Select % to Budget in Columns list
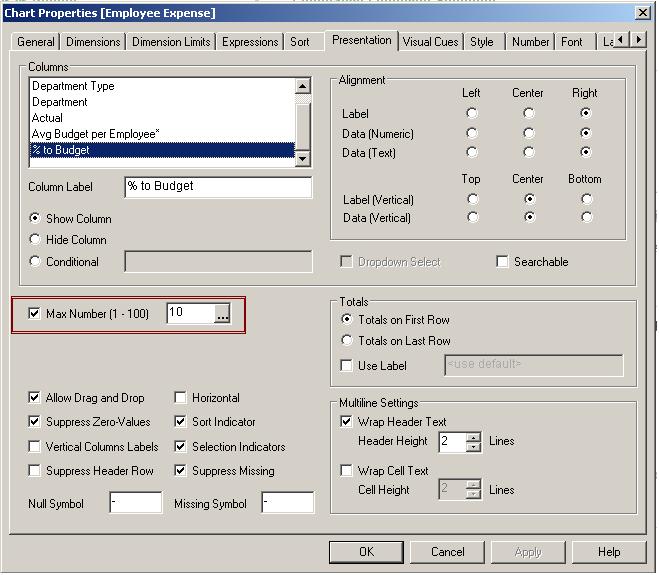 (163, 150)
